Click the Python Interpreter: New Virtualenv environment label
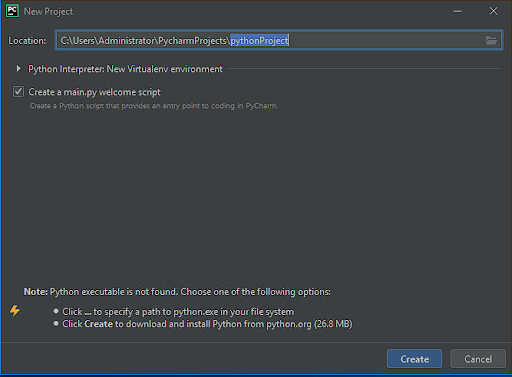Screen dimensions: 512x377 coord(125,69)
